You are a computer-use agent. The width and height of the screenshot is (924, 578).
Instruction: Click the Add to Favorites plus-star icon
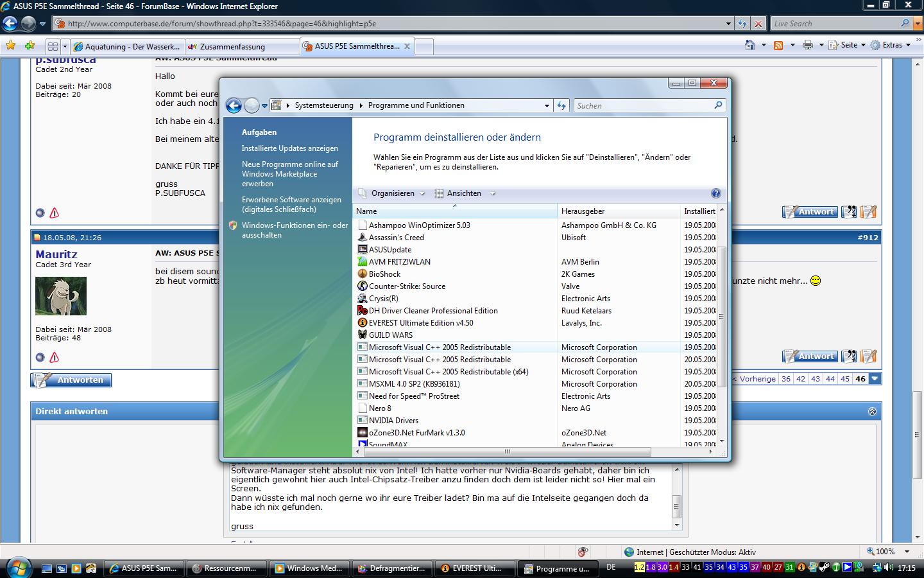pos(30,46)
